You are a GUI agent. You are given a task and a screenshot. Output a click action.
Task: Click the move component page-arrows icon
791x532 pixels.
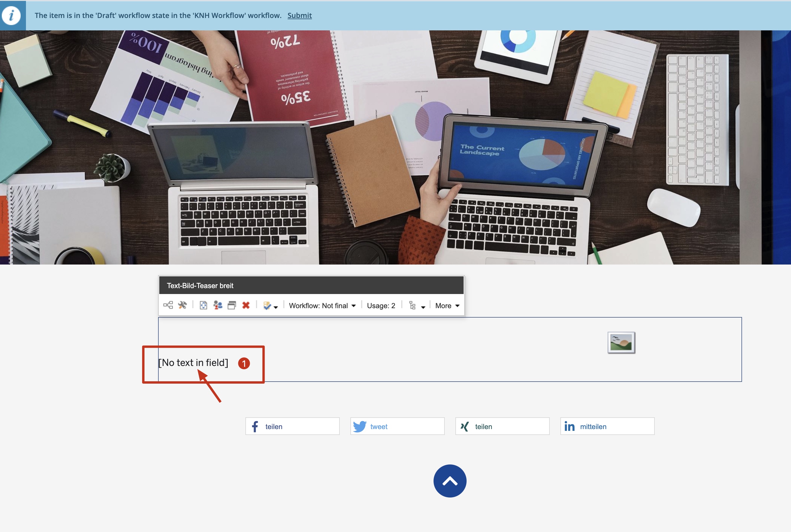click(x=203, y=305)
